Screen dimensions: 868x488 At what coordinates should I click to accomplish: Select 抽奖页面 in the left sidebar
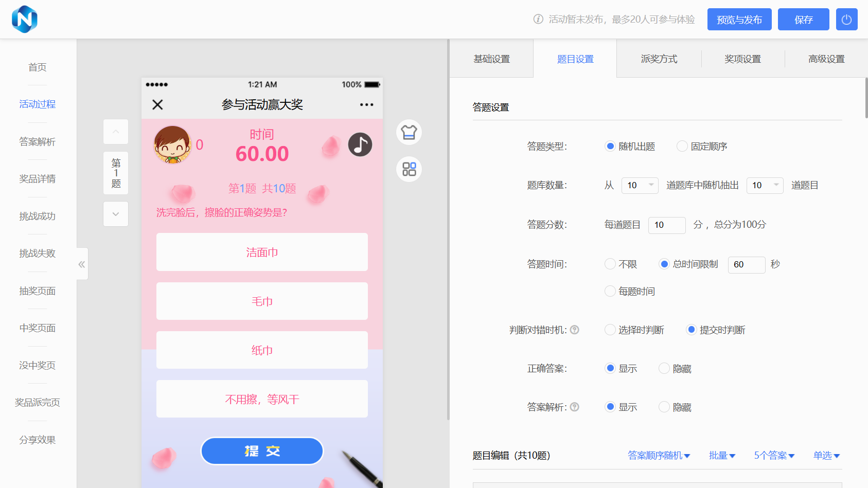pos(37,291)
